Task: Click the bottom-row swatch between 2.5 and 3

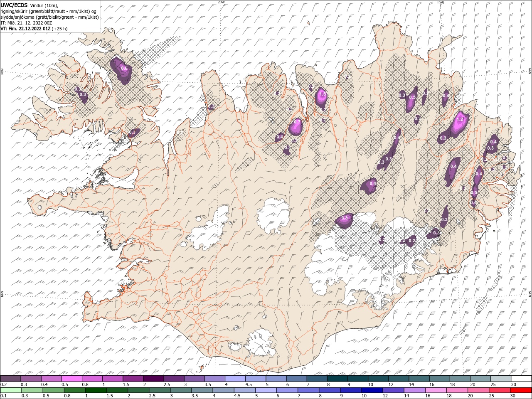Action: [x=160, y=390]
